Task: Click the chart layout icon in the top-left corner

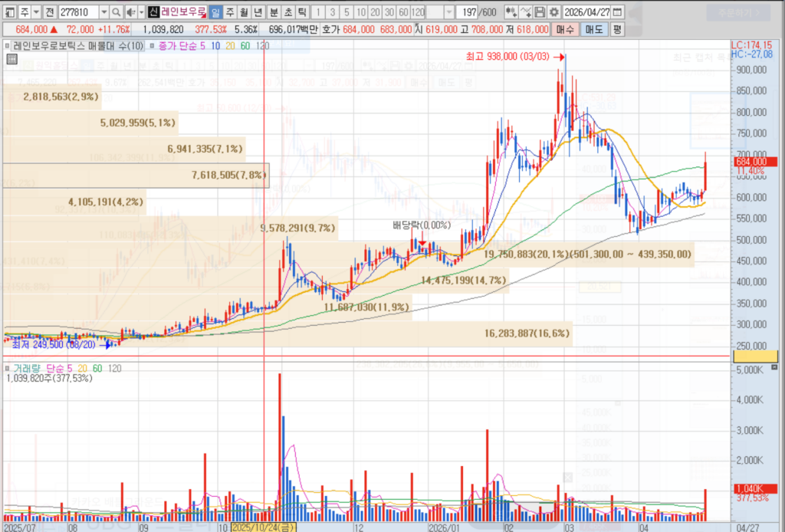Action: tap(9, 12)
